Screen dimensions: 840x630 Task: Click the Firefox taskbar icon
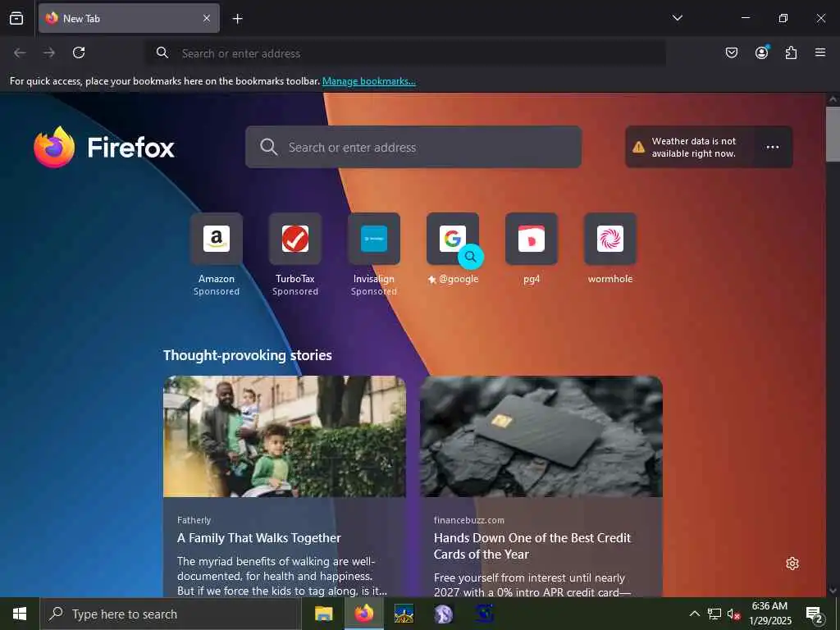point(363,614)
